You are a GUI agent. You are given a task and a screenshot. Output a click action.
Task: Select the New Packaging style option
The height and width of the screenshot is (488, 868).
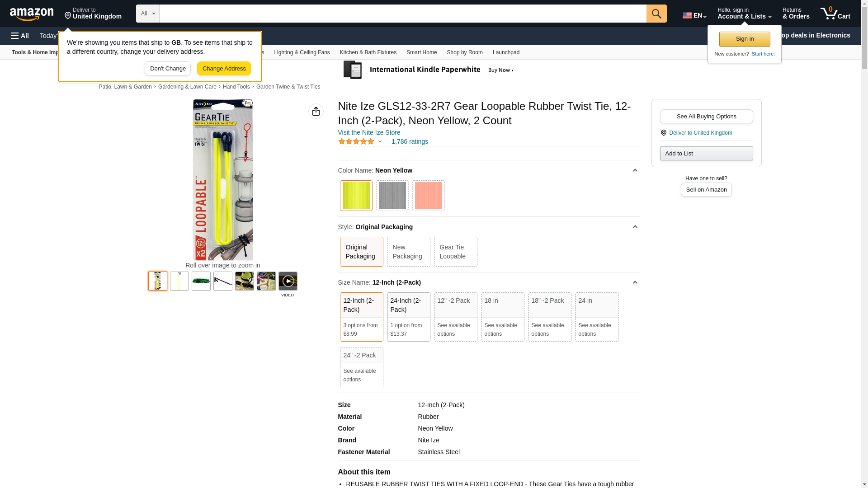click(408, 252)
